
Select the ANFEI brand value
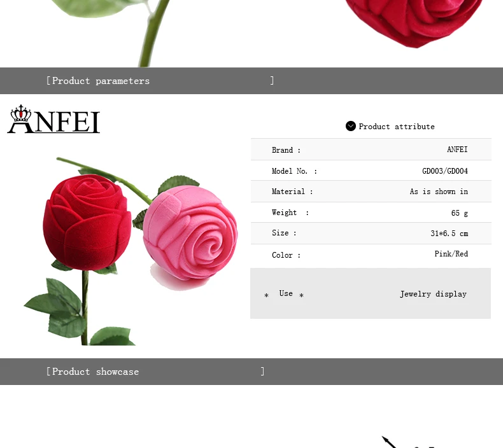pos(457,150)
